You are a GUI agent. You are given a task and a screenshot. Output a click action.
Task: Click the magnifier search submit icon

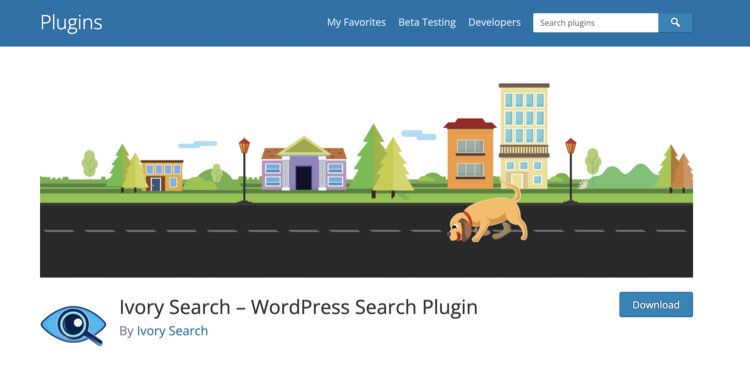pyautogui.click(x=675, y=22)
